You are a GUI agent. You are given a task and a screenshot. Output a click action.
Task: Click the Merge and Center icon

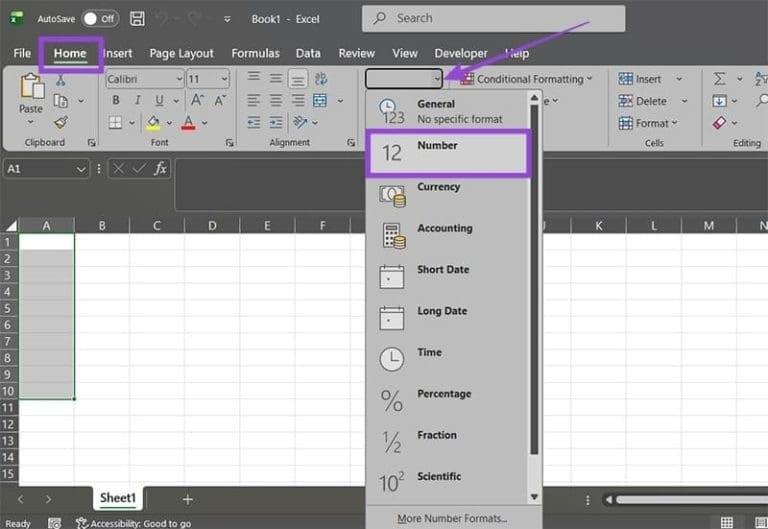[319, 100]
